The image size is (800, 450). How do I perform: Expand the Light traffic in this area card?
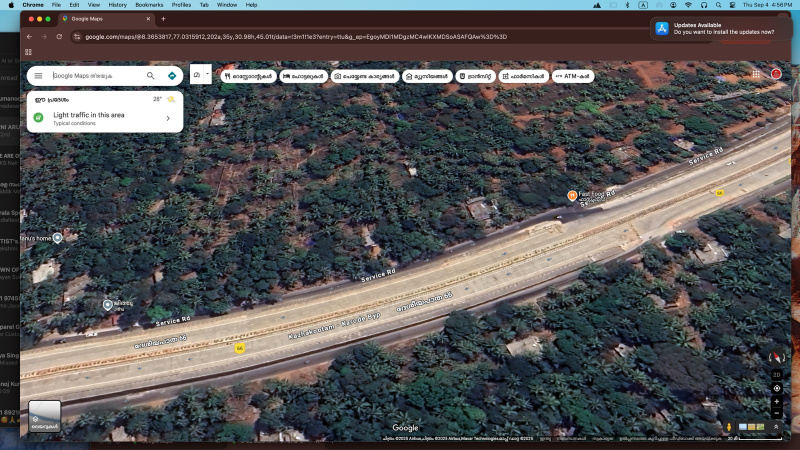(167, 118)
